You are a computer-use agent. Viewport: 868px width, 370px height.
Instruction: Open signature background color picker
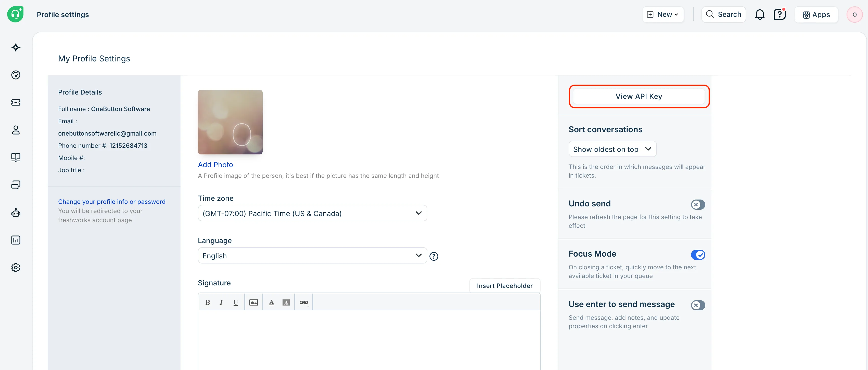pyautogui.click(x=286, y=302)
